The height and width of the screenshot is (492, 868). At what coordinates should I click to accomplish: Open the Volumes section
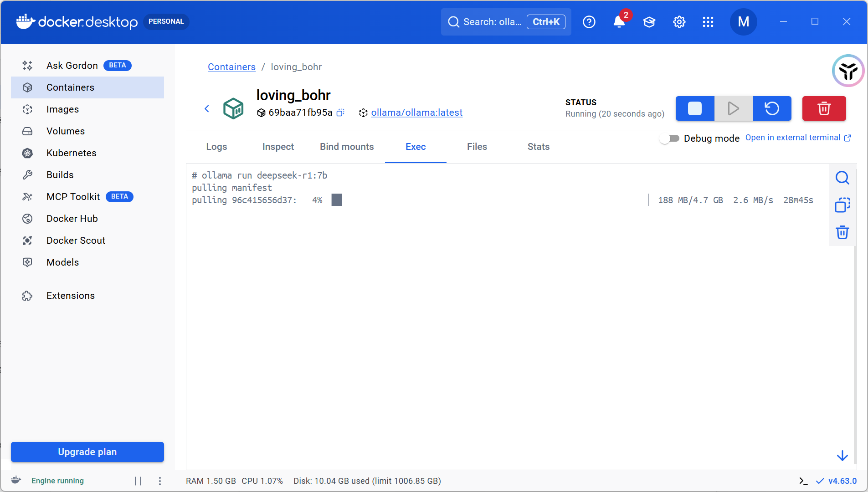(87, 131)
